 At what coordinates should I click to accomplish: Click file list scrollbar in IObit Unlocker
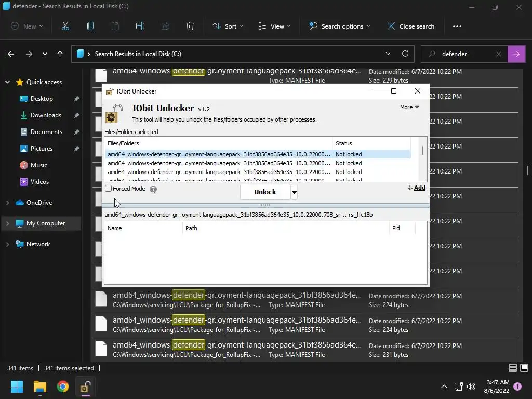click(422, 150)
